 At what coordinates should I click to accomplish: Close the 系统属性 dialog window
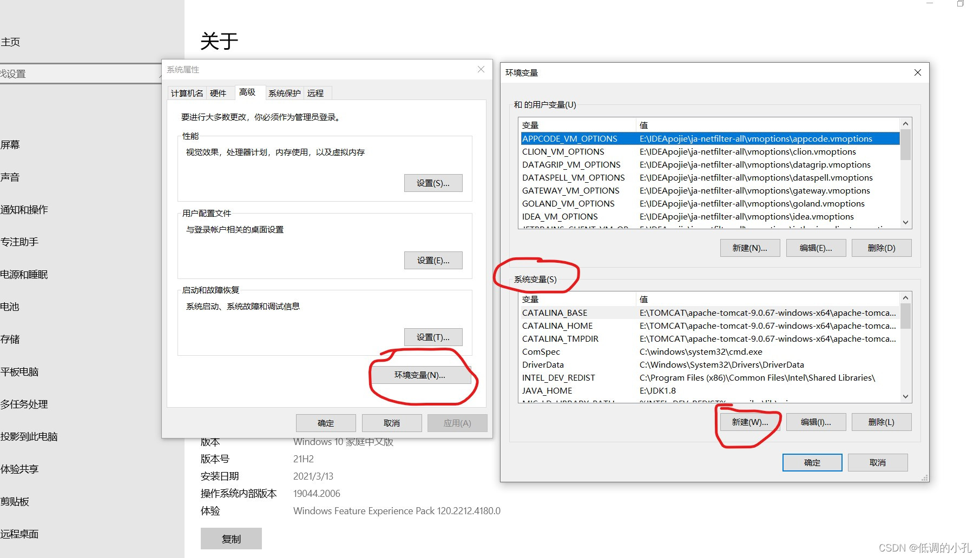(x=481, y=69)
